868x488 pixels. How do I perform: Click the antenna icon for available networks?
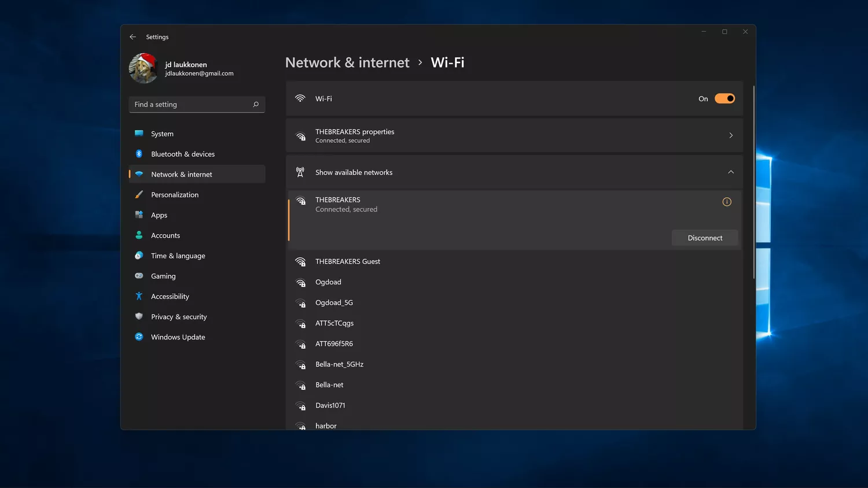coord(300,172)
